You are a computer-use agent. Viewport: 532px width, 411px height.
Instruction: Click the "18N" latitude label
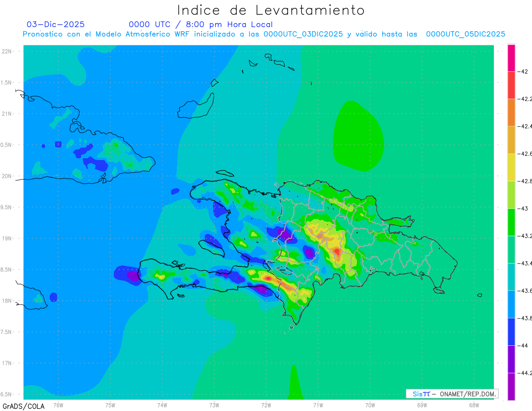7,301
